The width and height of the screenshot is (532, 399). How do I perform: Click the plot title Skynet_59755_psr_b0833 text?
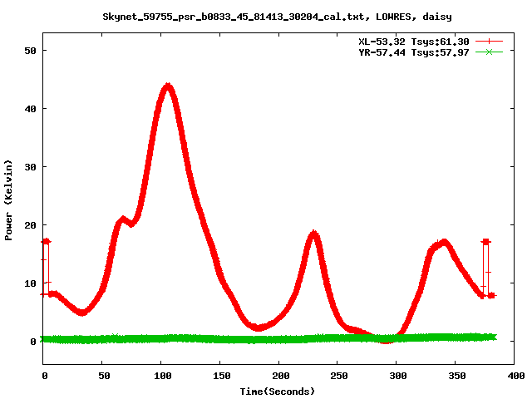coord(277,17)
